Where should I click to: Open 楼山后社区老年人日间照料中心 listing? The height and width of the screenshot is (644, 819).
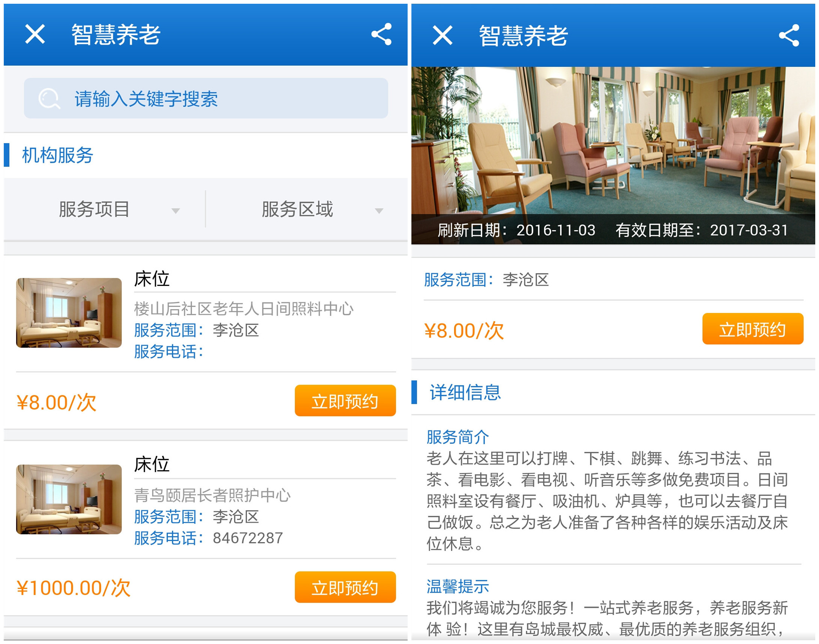coord(244,309)
